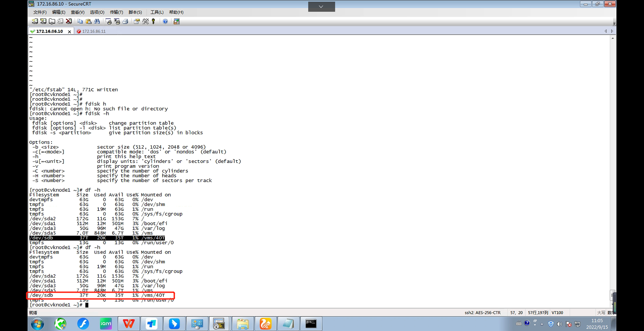Open the green browser taskbar icon
Viewport: 644px width, 331px height.
(61, 324)
